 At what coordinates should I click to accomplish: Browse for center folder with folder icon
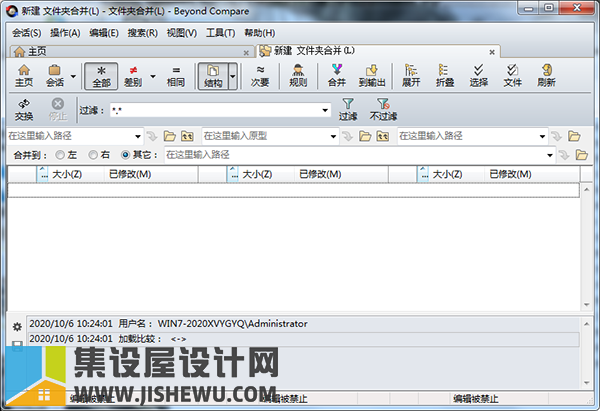365,136
